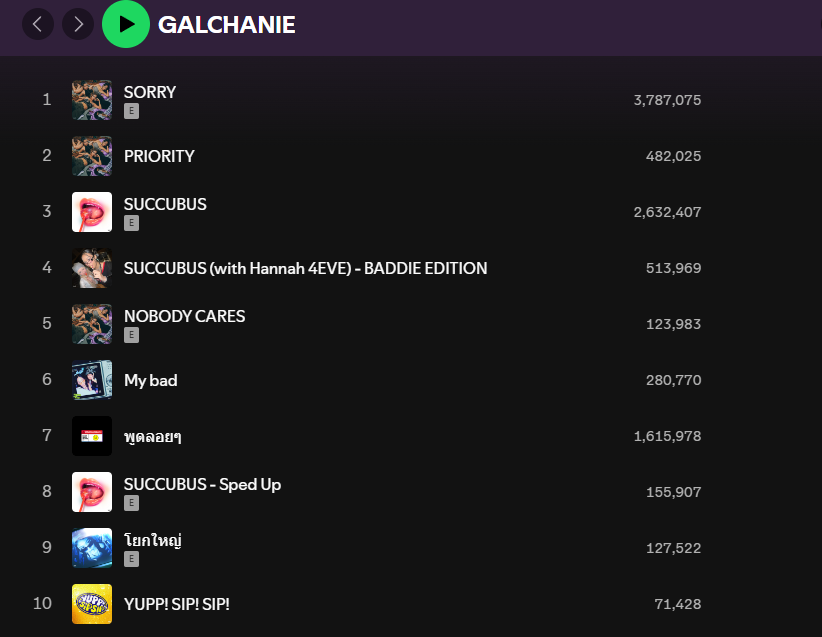Viewport: 822px width, 637px height.
Task: Click the green play button
Action: pos(126,24)
